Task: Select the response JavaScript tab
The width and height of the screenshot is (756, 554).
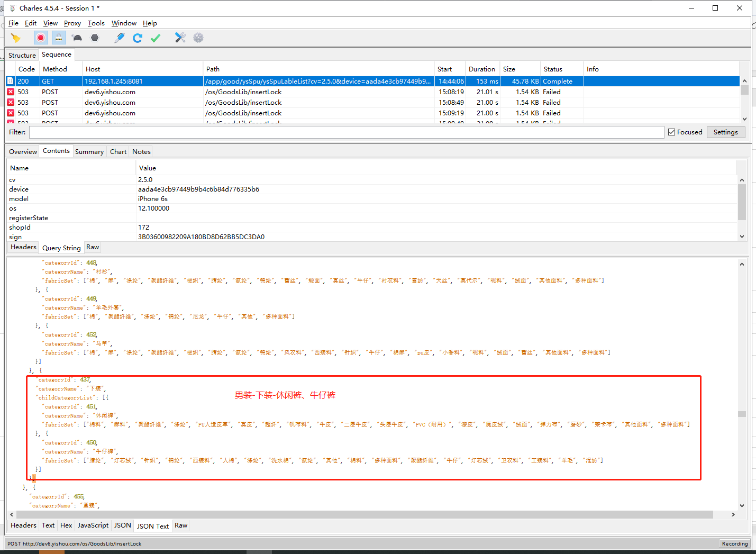Action: click(93, 525)
